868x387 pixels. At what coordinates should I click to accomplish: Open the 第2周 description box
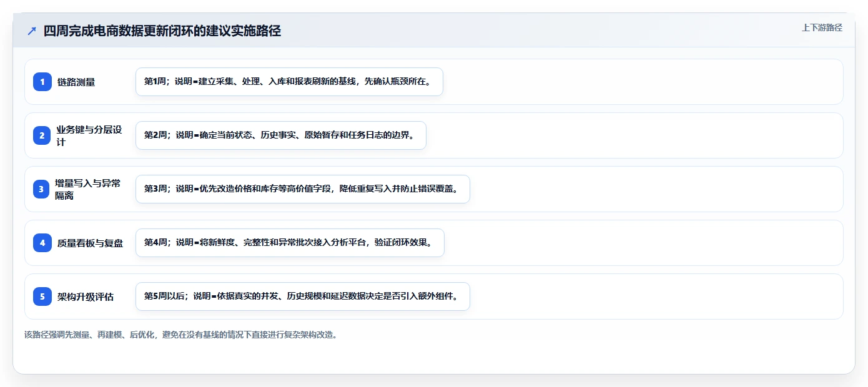[x=281, y=135]
